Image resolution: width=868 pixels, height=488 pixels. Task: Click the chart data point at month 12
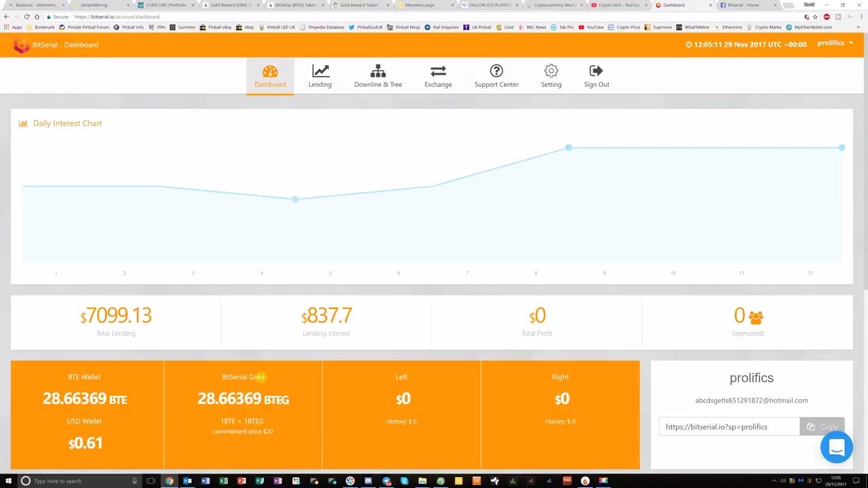coord(842,147)
